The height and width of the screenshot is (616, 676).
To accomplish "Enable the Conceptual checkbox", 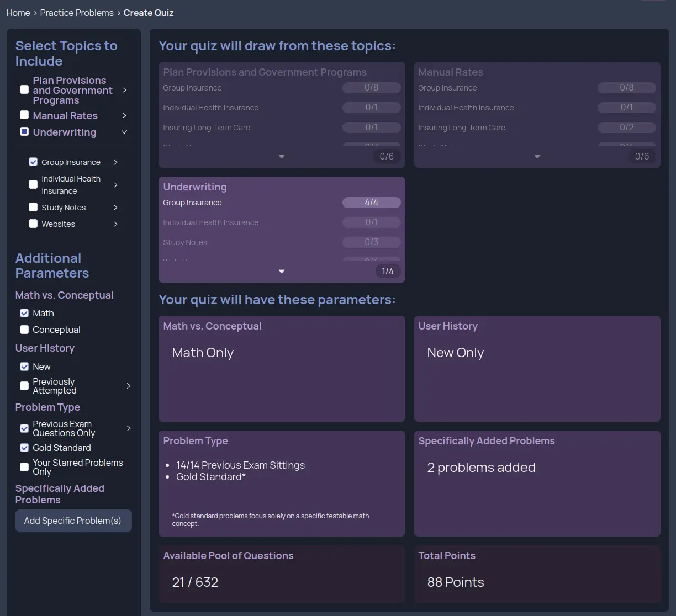I will (24, 329).
